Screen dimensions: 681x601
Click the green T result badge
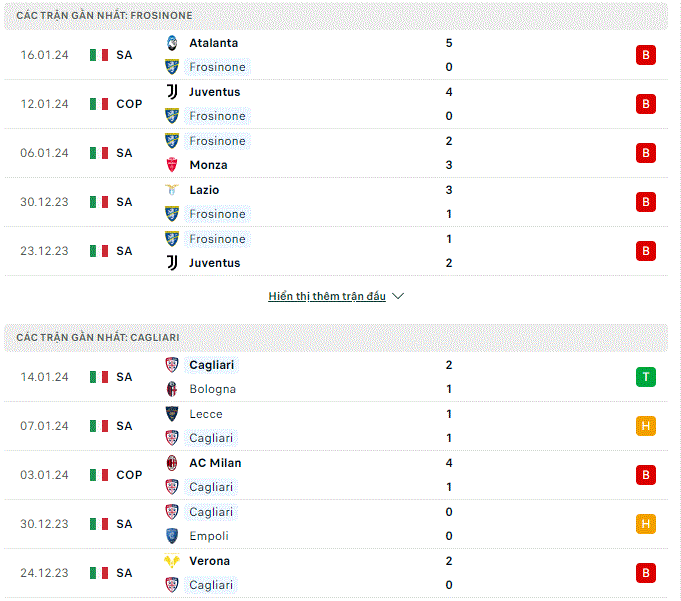click(x=646, y=377)
